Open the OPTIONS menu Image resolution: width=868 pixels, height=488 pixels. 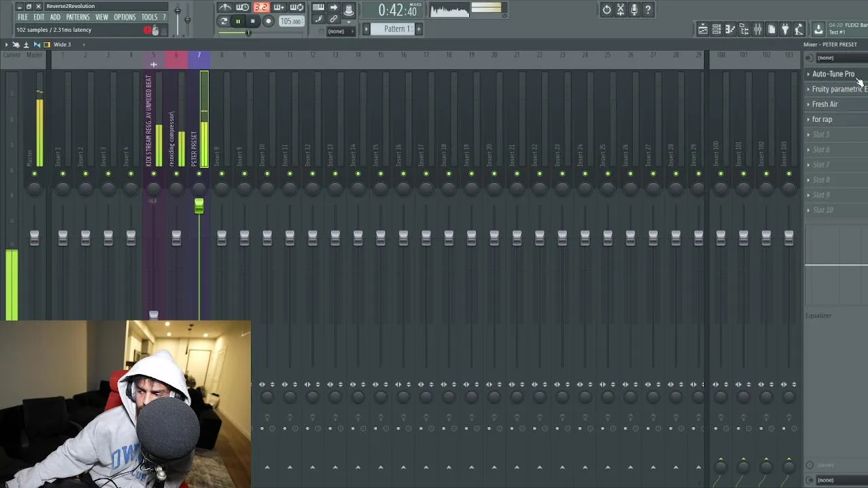coord(125,17)
